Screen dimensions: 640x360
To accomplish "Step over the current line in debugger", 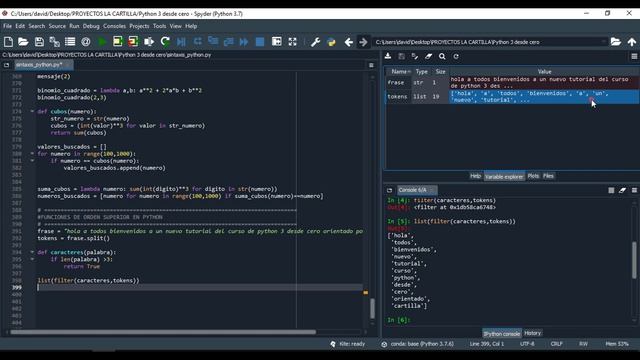I will point(198,42).
